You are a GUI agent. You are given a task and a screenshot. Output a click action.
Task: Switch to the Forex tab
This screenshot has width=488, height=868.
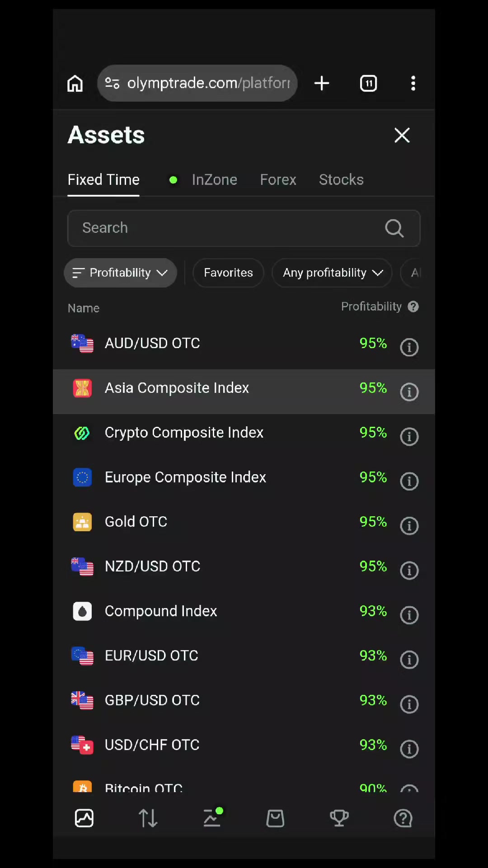[x=278, y=179]
